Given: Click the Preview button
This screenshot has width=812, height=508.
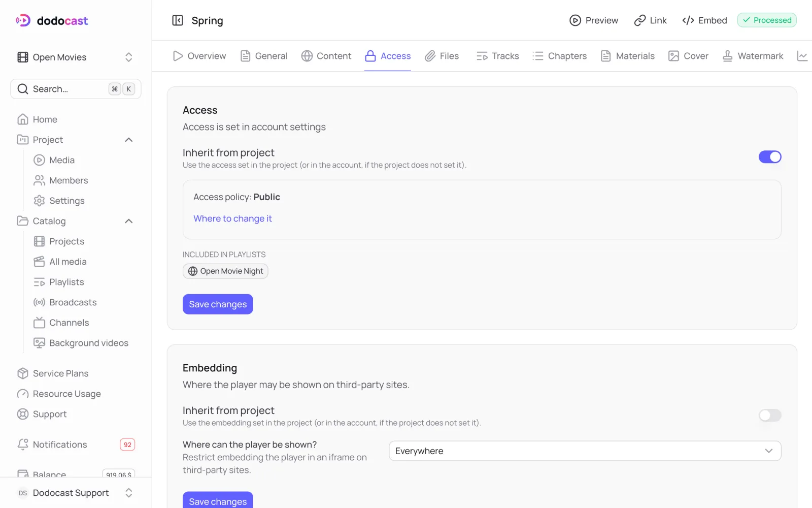Looking at the screenshot, I should tap(594, 20).
